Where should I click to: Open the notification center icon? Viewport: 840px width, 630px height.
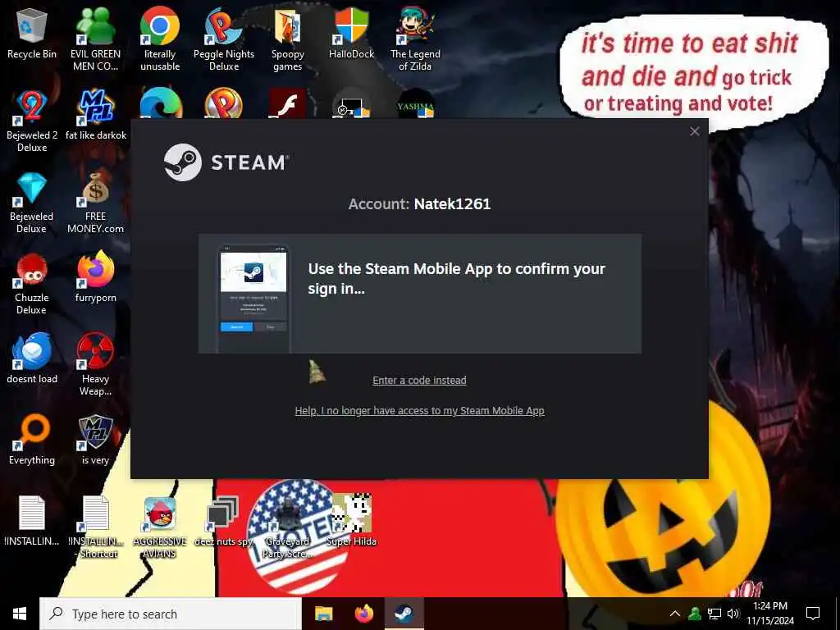[x=813, y=614]
